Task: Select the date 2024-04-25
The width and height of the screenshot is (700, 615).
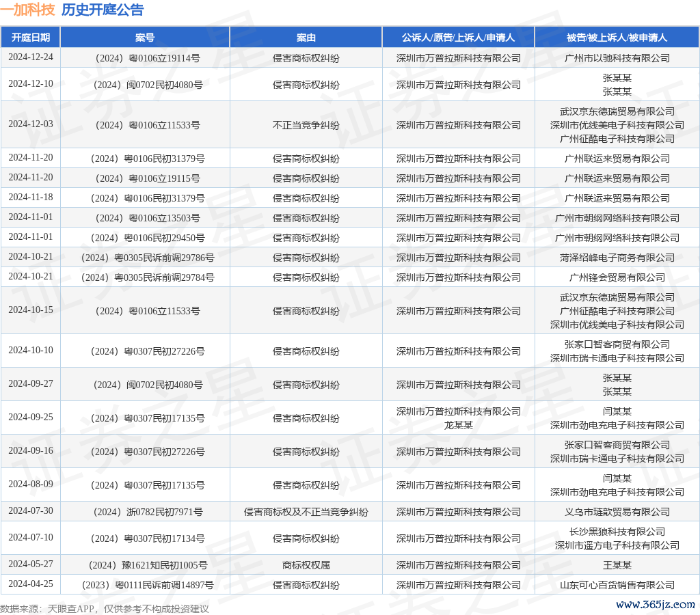Action: [x=30, y=584]
